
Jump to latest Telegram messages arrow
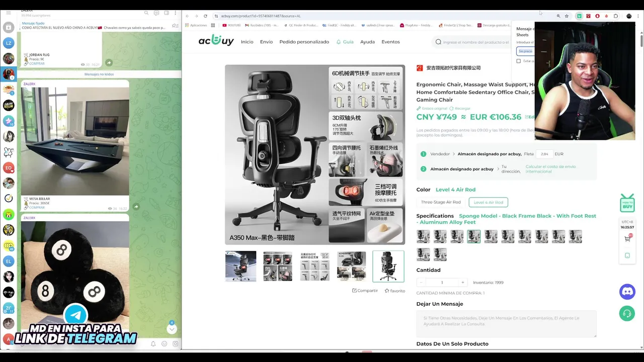coord(172,329)
